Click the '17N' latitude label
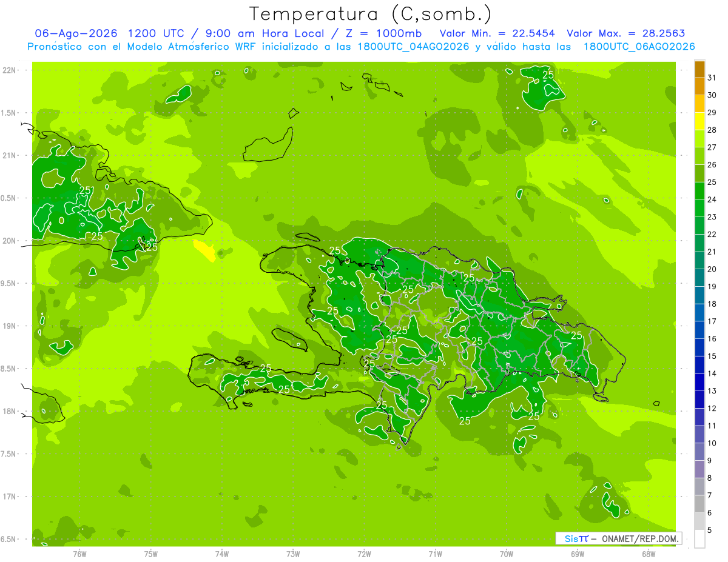 (10, 497)
